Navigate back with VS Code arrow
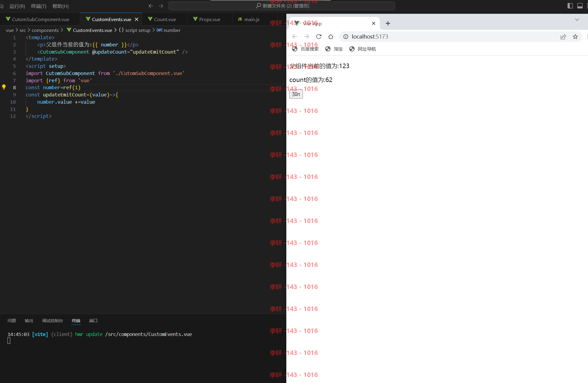This screenshot has height=383, width=588. click(x=151, y=6)
